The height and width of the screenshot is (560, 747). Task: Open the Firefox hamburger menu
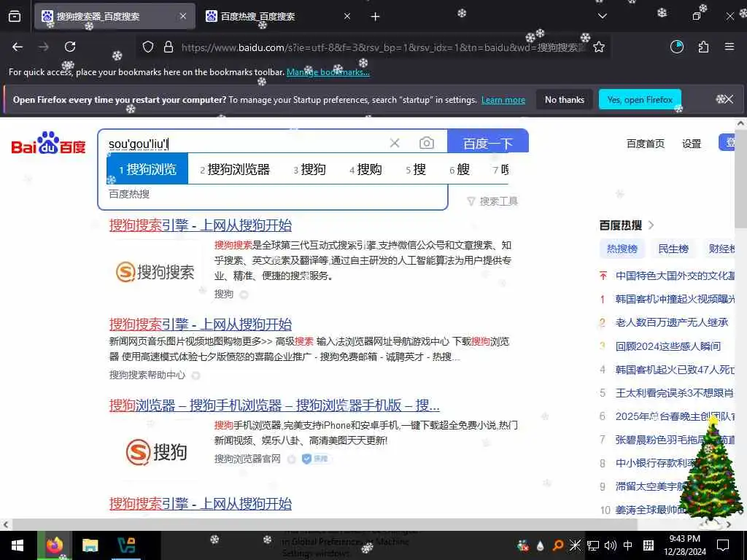(x=729, y=47)
